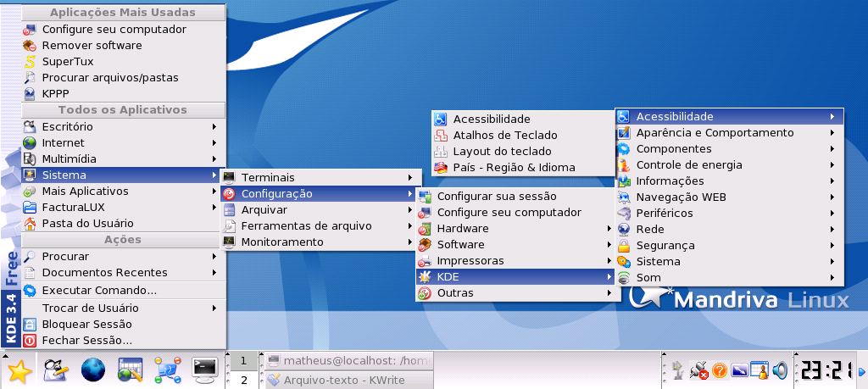This screenshot has width=868, height=389.
Task: Click the disconnected network plug tray icon
Action: click(699, 370)
